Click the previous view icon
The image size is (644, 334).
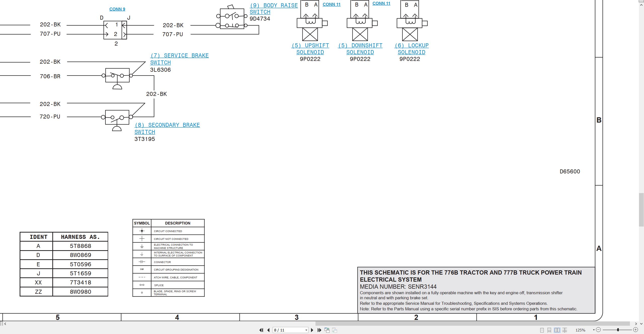[327, 330]
